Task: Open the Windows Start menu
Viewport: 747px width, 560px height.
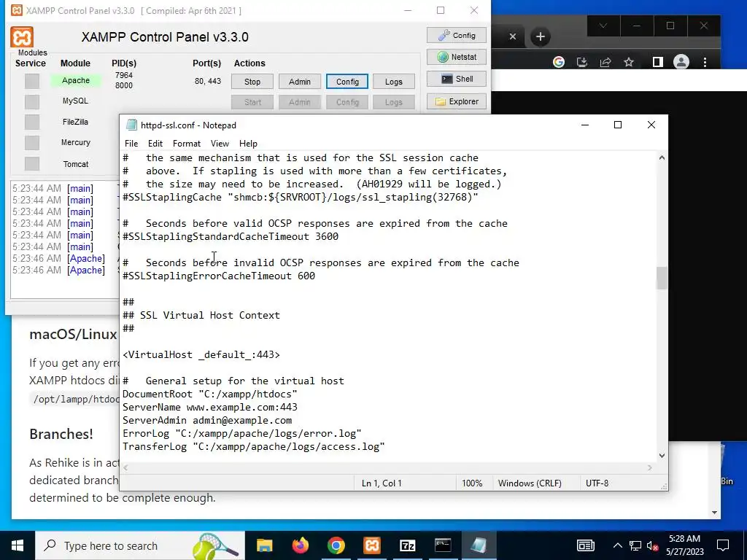Action: [18, 545]
